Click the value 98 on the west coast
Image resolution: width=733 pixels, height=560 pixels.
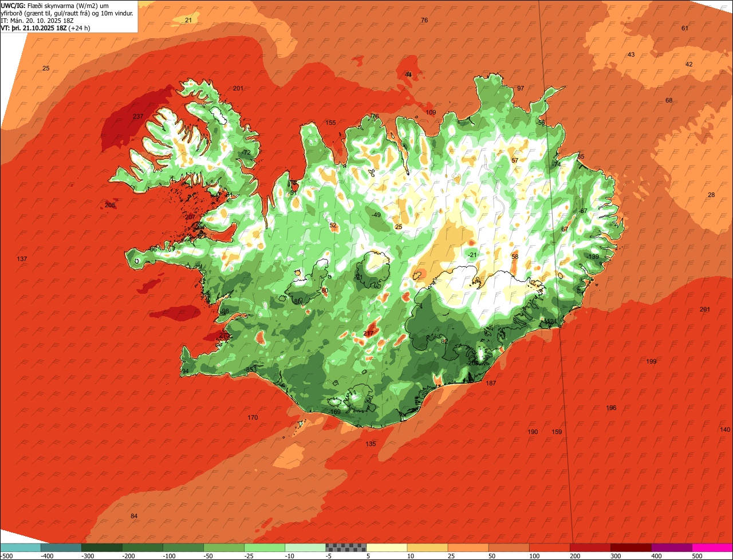pyautogui.click(x=225, y=311)
